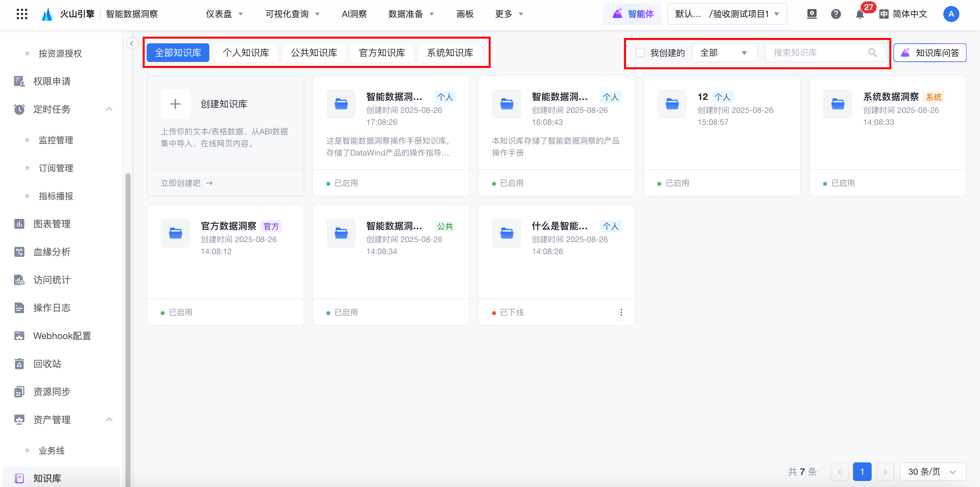Image resolution: width=980 pixels, height=487 pixels.
Task: Click the magnifier icon in knowledge search
Action: (872, 52)
